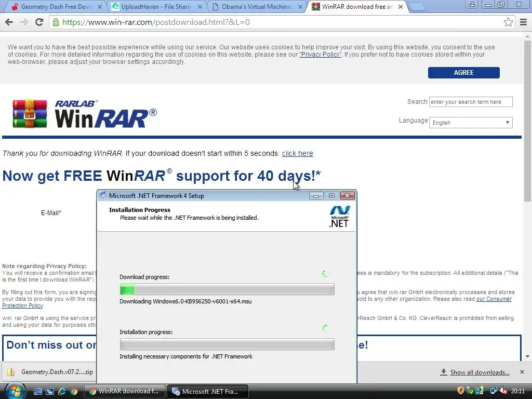Click the Download progress bar
This screenshot has width=532, height=399.
click(227, 289)
